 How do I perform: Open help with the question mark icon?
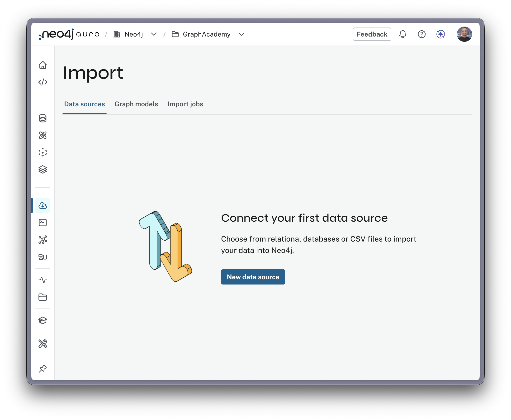[421, 34]
